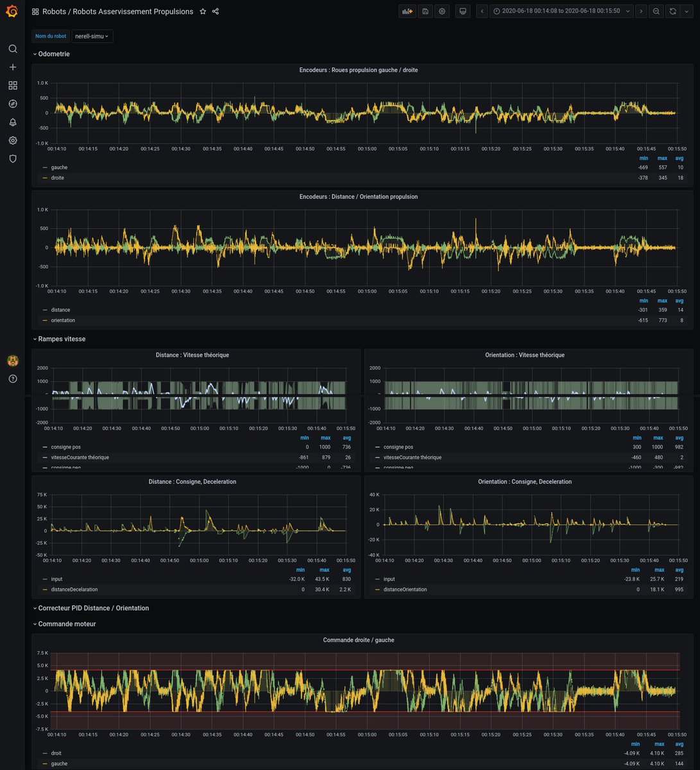Click the Create plus icon
Image resolution: width=700 pixels, height=770 pixels.
[x=13, y=67]
